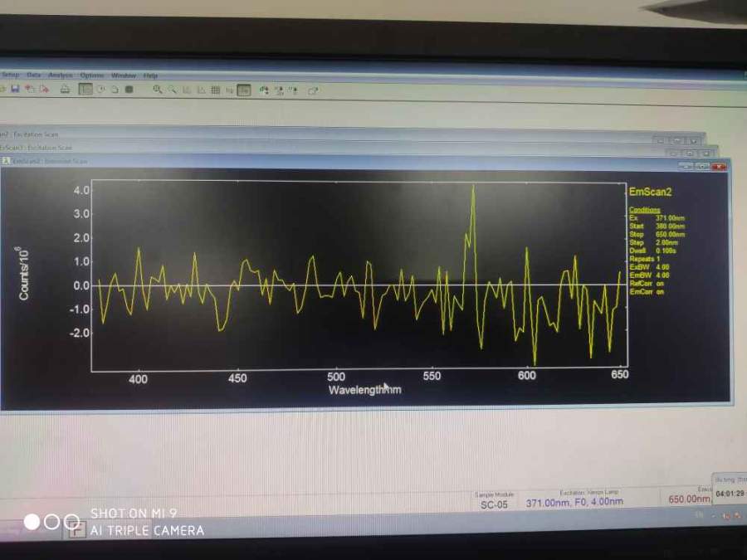Close the EmScan2 Emission Scan window

click(x=719, y=166)
